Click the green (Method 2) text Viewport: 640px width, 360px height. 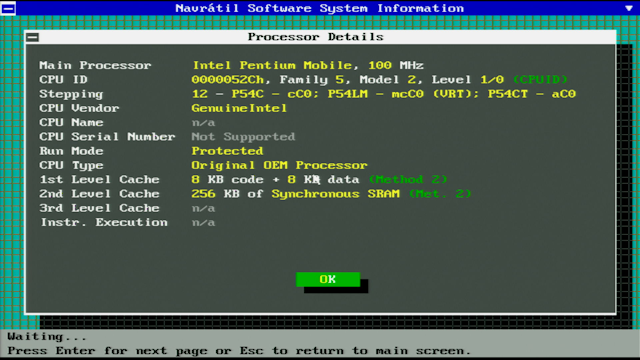(408, 180)
